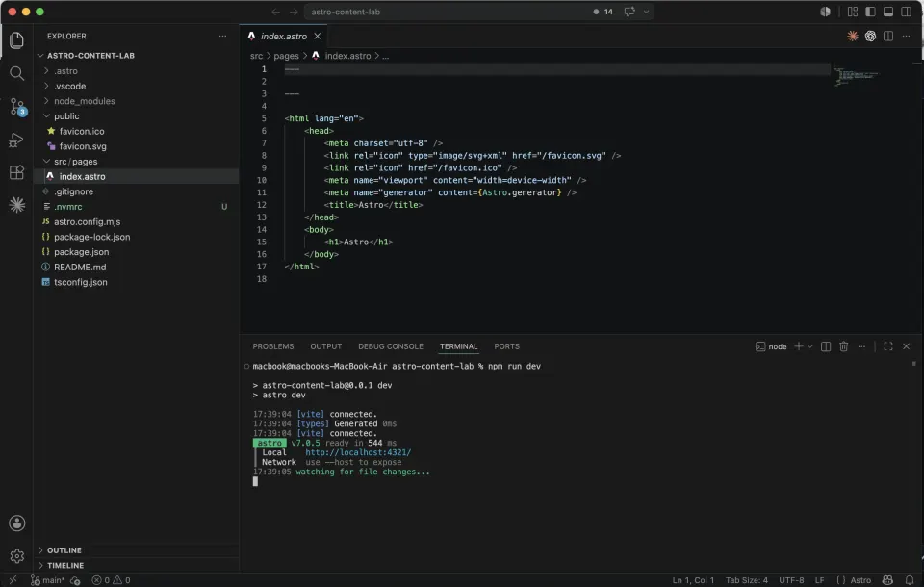Click the ChatGPT icon in editor toolbar

tap(870, 36)
